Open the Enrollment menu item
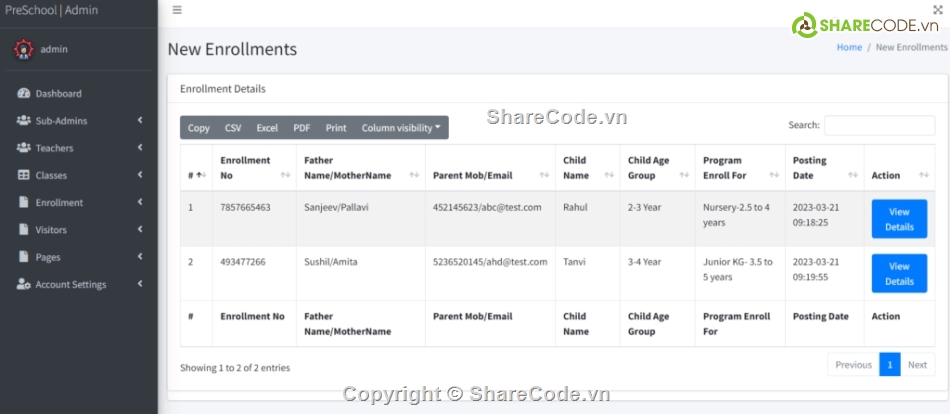The image size is (950, 414). [79, 202]
